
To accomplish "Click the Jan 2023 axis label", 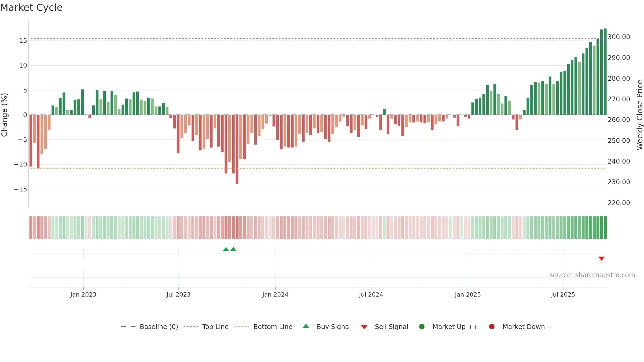I will [83, 295].
